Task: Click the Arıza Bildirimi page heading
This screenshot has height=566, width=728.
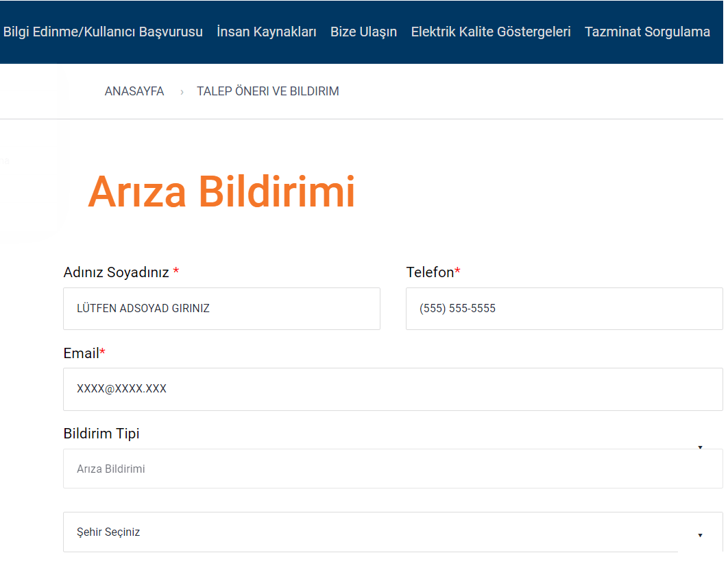Action: (x=221, y=191)
